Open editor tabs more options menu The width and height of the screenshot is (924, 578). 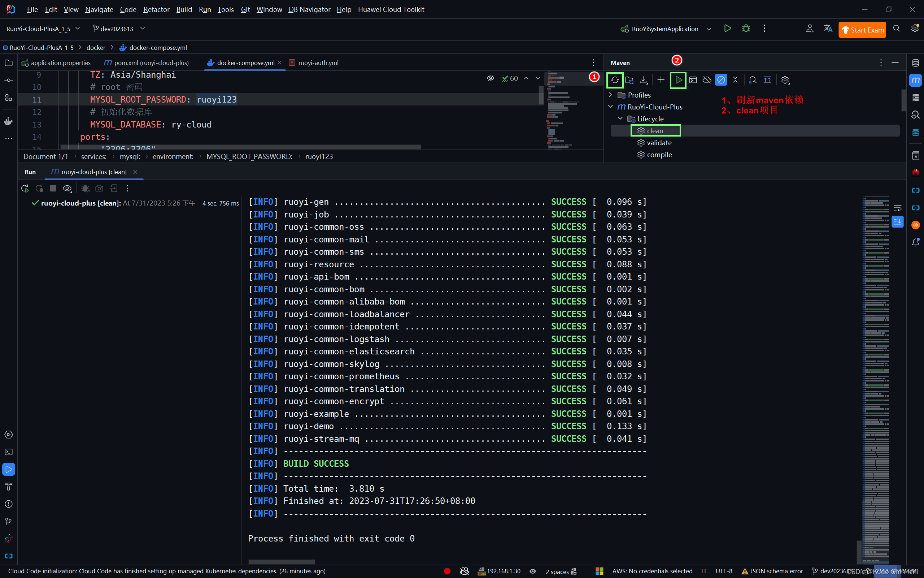tap(593, 63)
